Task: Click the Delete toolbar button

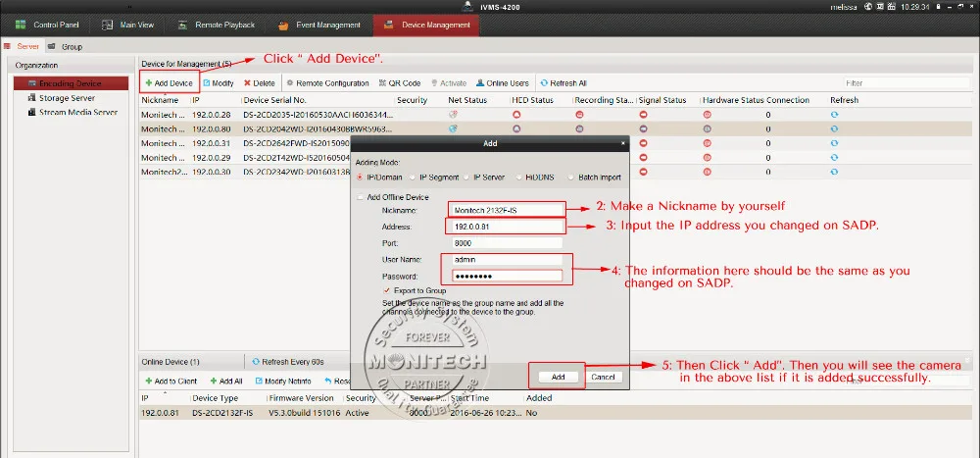Action: [x=260, y=83]
